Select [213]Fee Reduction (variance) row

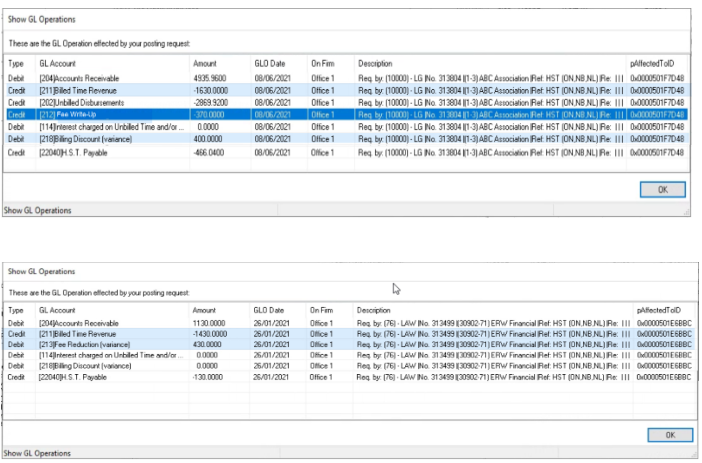[350, 344]
